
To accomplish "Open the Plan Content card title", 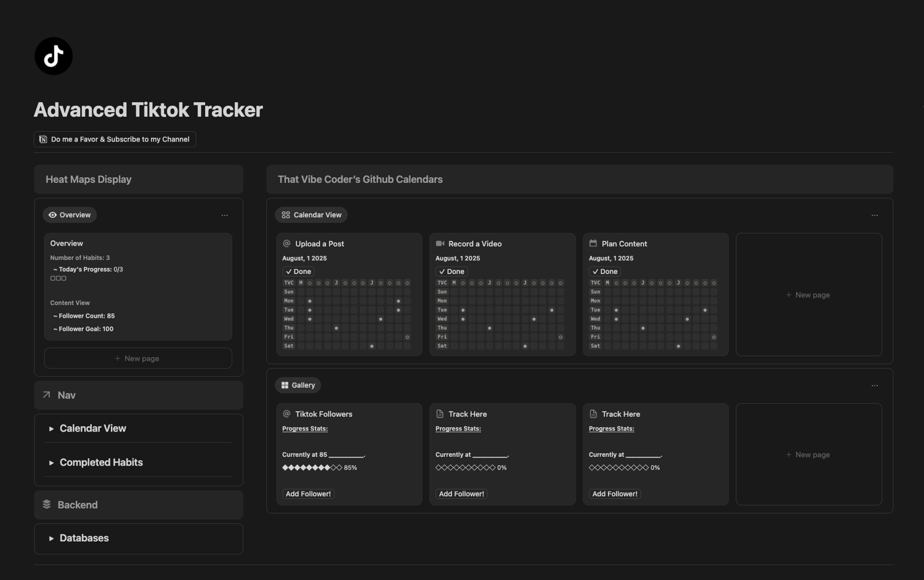I will coord(625,244).
